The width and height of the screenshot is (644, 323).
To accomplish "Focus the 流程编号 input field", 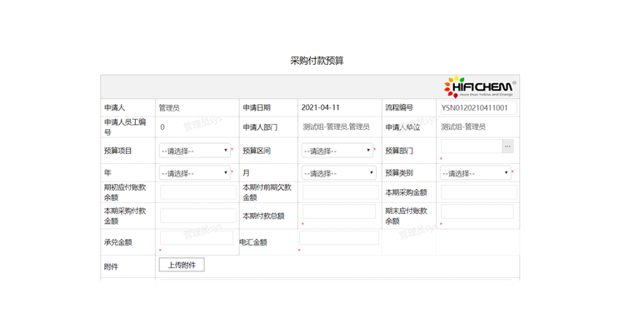I will point(478,108).
